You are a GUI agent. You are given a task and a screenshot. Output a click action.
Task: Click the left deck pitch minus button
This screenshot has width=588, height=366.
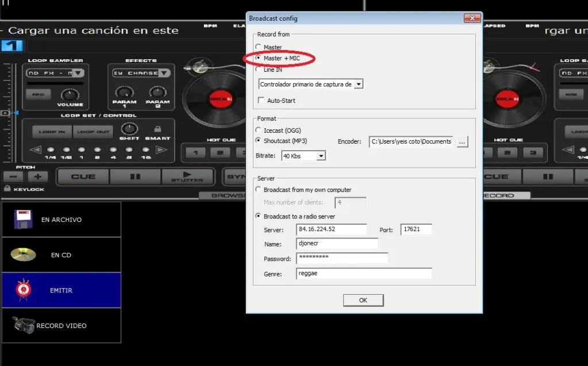(x=13, y=176)
